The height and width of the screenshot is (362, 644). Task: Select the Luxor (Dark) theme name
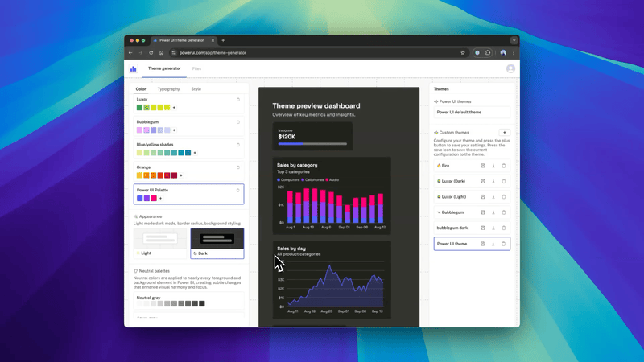pos(453,182)
